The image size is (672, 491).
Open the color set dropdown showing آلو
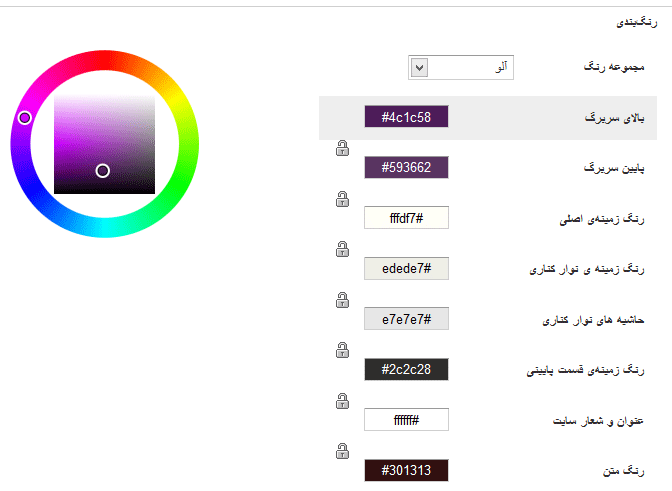pyautogui.click(x=461, y=67)
